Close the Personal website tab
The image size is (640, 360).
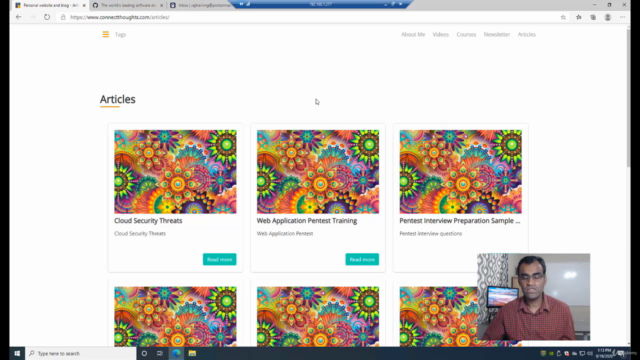pyautogui.click(x=84, y=5)
